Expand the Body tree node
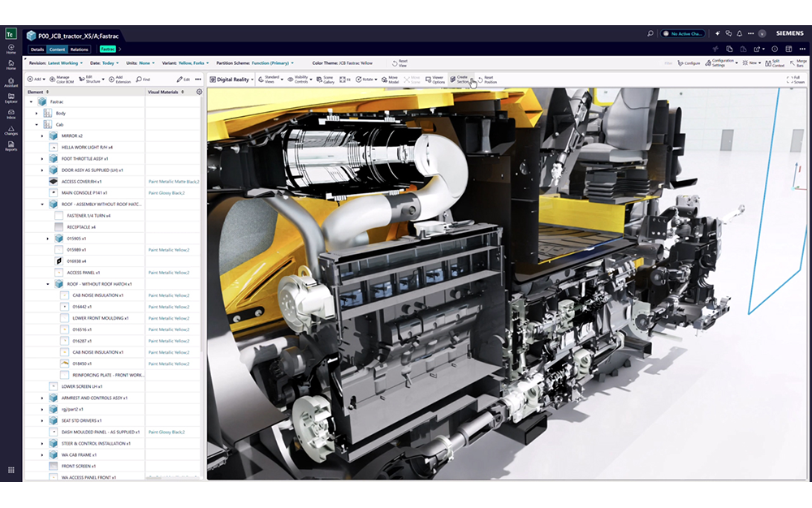The image size is (812, 508). tap(37, 114)
